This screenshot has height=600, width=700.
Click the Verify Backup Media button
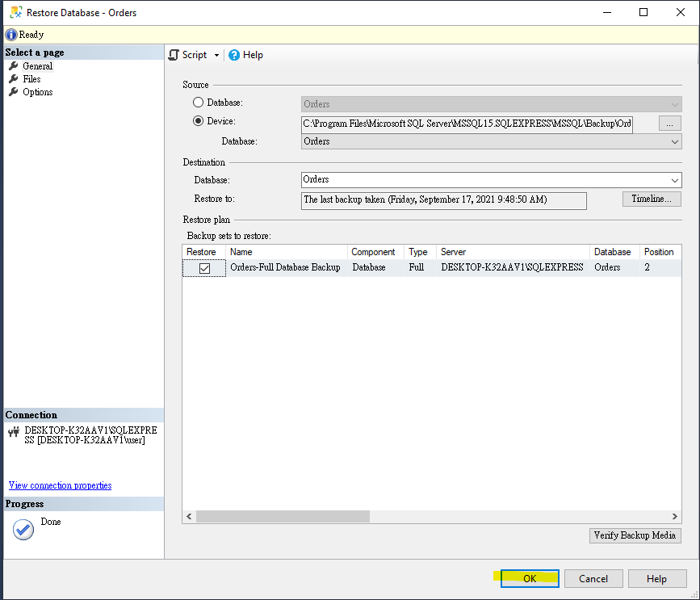pyautogui.click(x=635, y=535)
